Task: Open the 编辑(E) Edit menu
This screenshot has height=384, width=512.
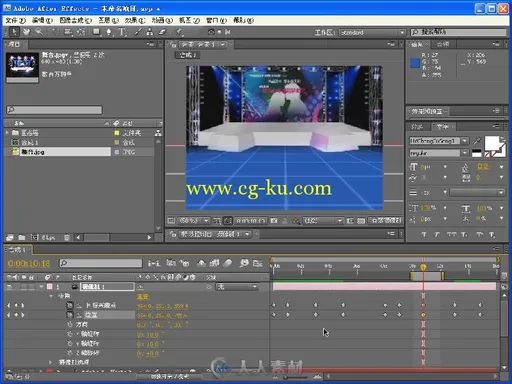Action: (42, 20)
